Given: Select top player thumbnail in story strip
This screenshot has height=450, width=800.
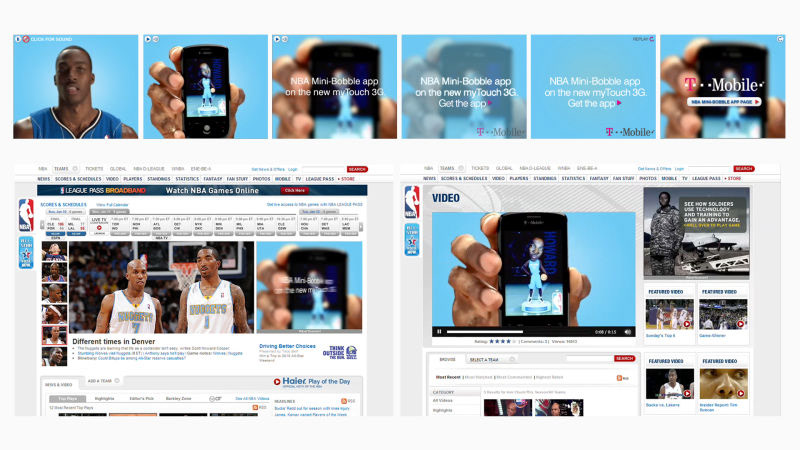Looking at the screenshot, I should pos(54,252).
